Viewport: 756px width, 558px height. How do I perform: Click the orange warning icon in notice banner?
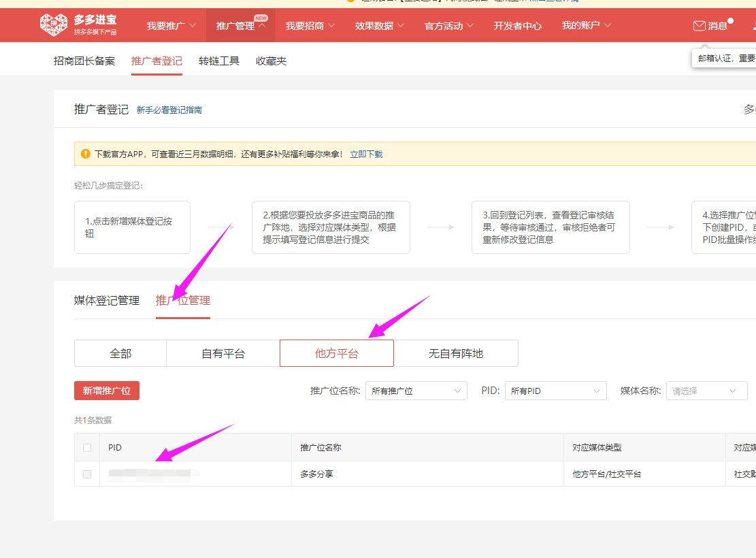coord(85,154)
